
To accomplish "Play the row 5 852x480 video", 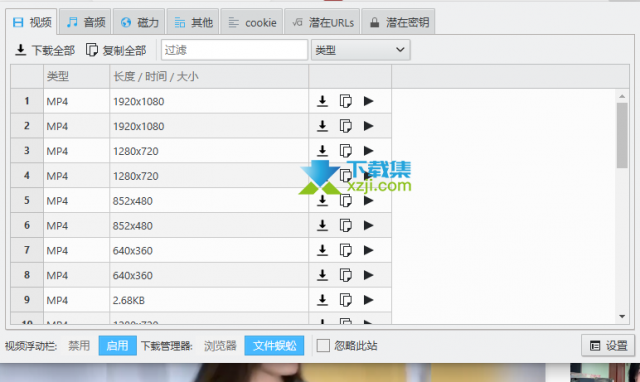I will [x=369, y=200].
